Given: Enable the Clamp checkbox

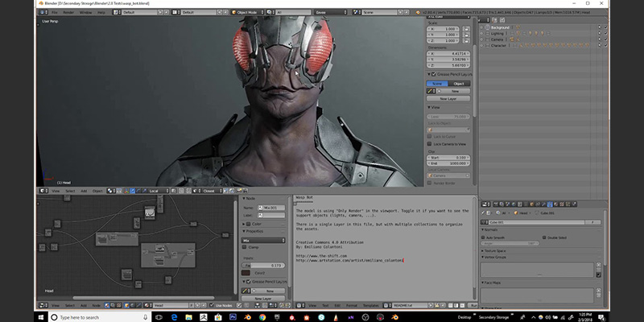Looking at the screenshot, I should (x=245, y=247).
